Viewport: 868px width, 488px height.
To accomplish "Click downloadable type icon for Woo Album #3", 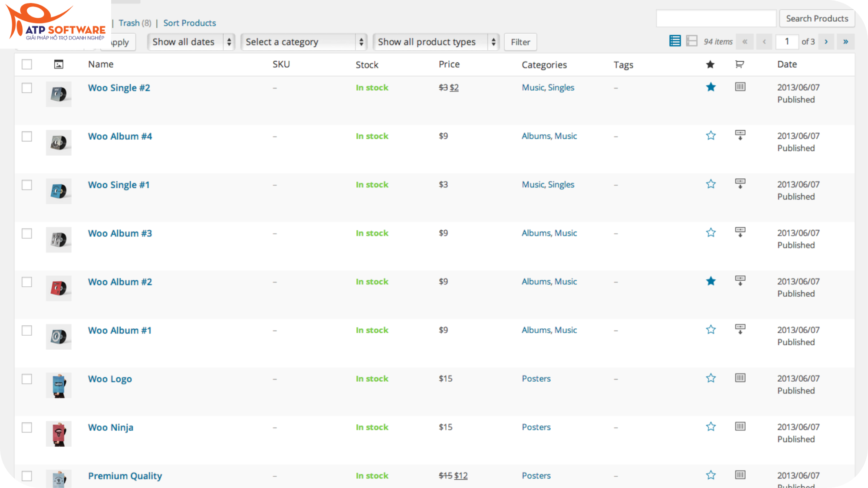I will [x=740, y=232].
